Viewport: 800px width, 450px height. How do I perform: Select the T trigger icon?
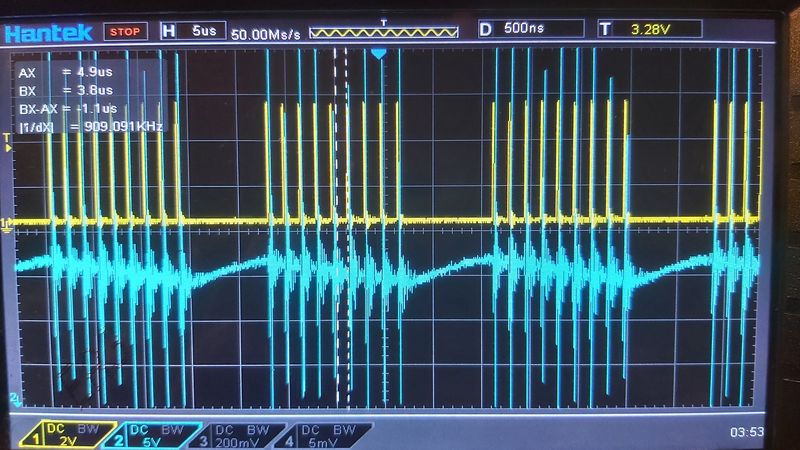605,29
